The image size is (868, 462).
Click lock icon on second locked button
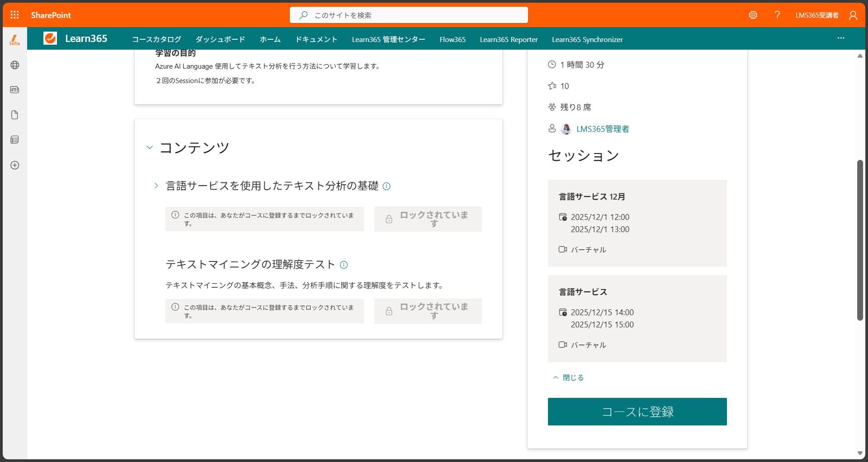pyautogui.click(x=389, y=311)
